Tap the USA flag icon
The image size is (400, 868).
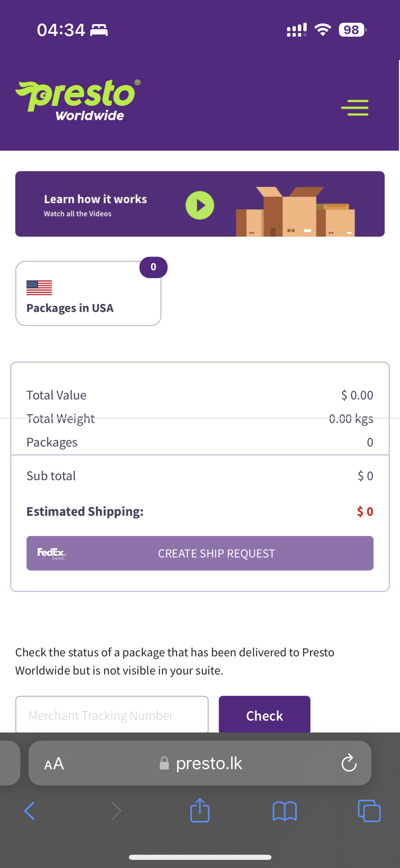click(x=39, y=288)
